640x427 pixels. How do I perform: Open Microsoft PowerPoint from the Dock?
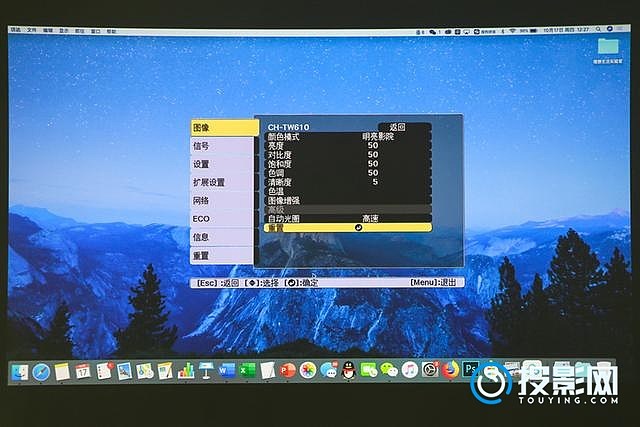click(x=288, y=371)
